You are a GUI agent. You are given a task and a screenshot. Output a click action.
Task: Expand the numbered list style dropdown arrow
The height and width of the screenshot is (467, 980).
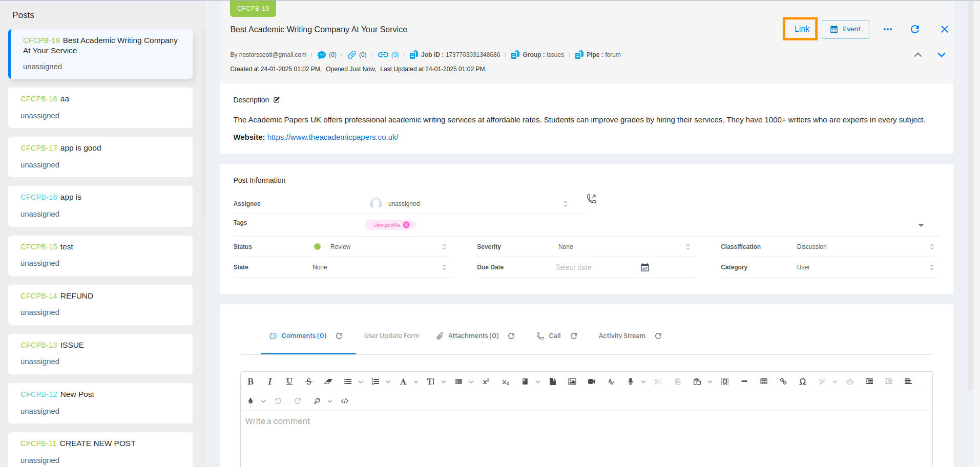(388, 382)
